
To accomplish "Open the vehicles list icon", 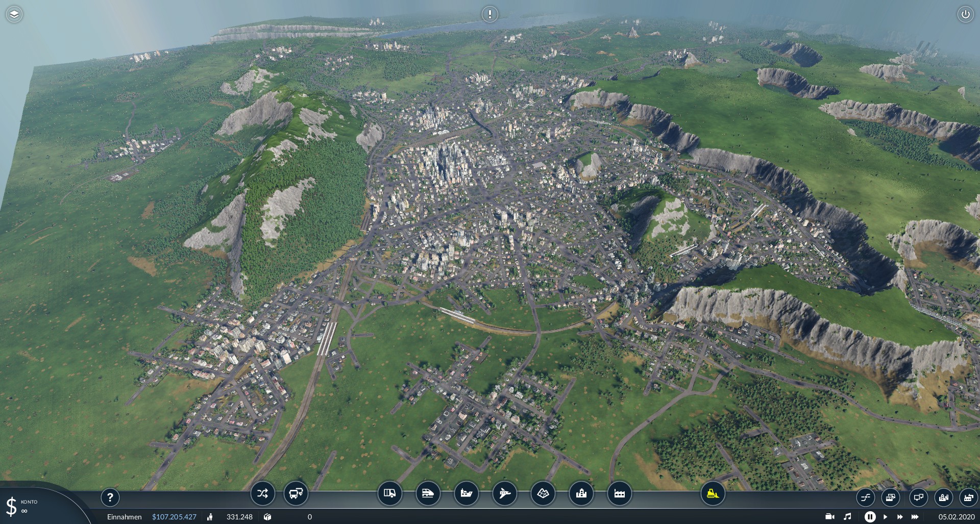I will click(890, 497).
